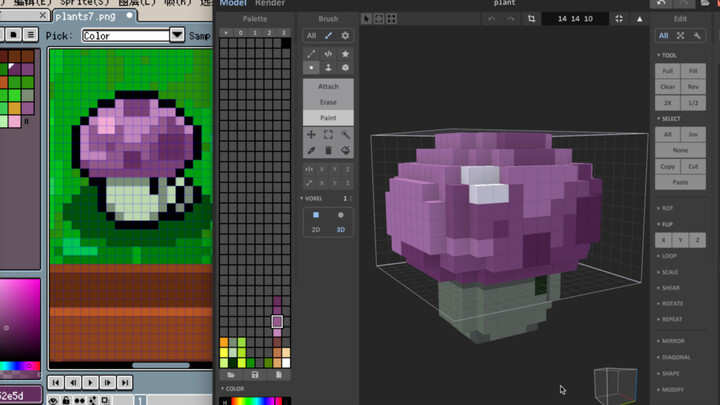
Task: Select the star pattern brush
Action: 345,54
